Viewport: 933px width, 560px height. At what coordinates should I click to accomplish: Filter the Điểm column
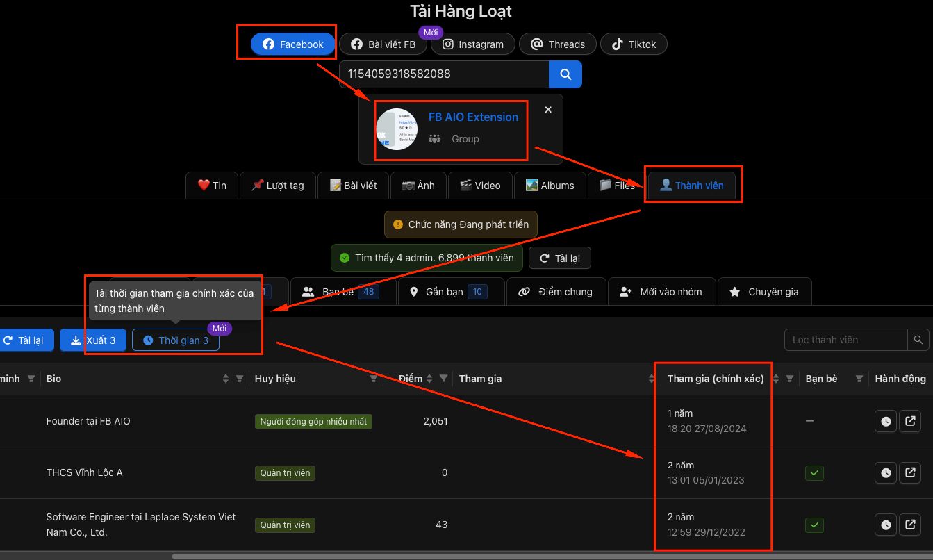click(444, 379)
